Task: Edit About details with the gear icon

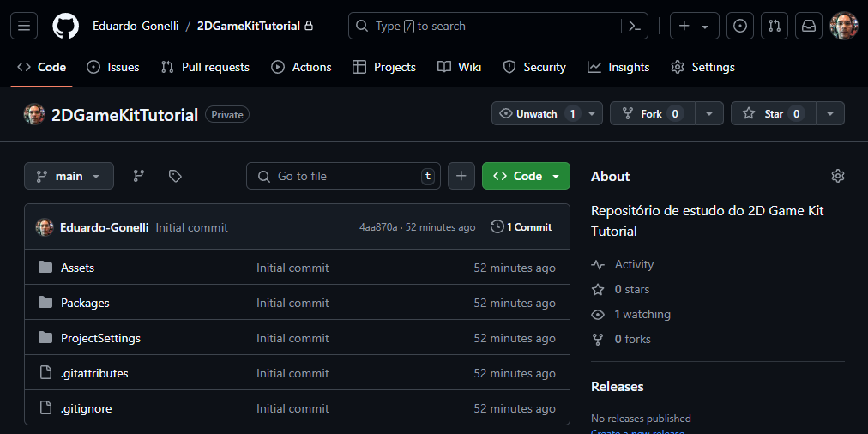Action: point(838,176)
